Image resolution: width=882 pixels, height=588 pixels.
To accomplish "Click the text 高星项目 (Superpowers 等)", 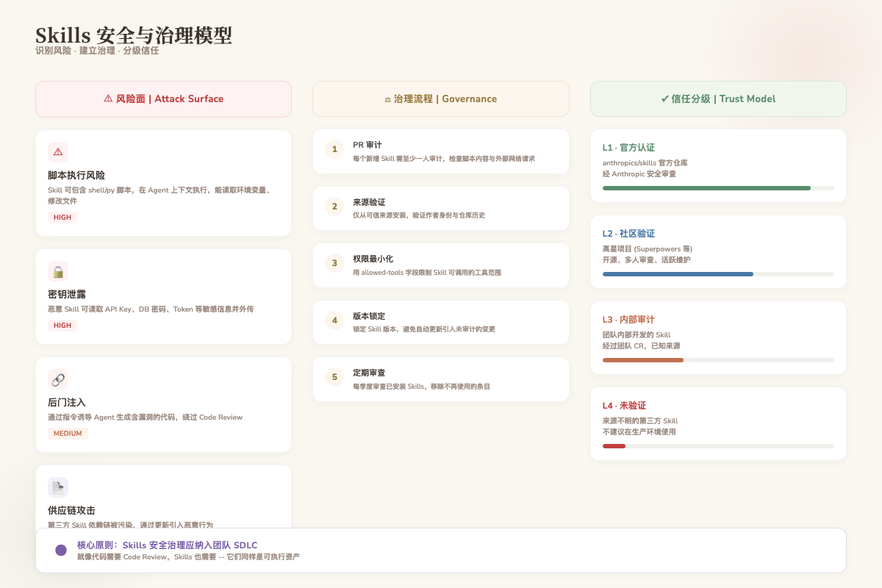I will [648, 248].
